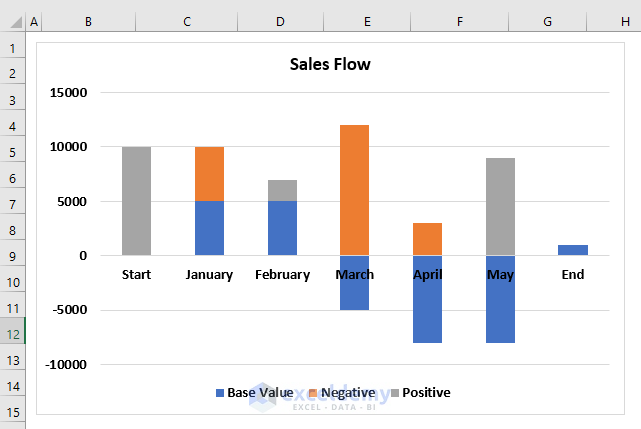Screen dimensions: 641x429
Task: Click the -10000 axis value label
Action: coord(66,365)
